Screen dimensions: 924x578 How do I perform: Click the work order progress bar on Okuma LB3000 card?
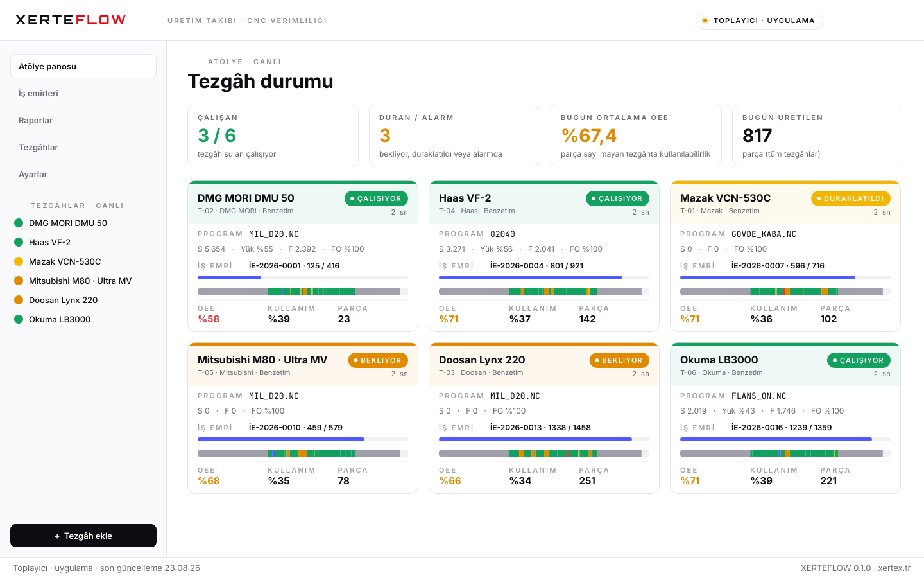[785, 439]
